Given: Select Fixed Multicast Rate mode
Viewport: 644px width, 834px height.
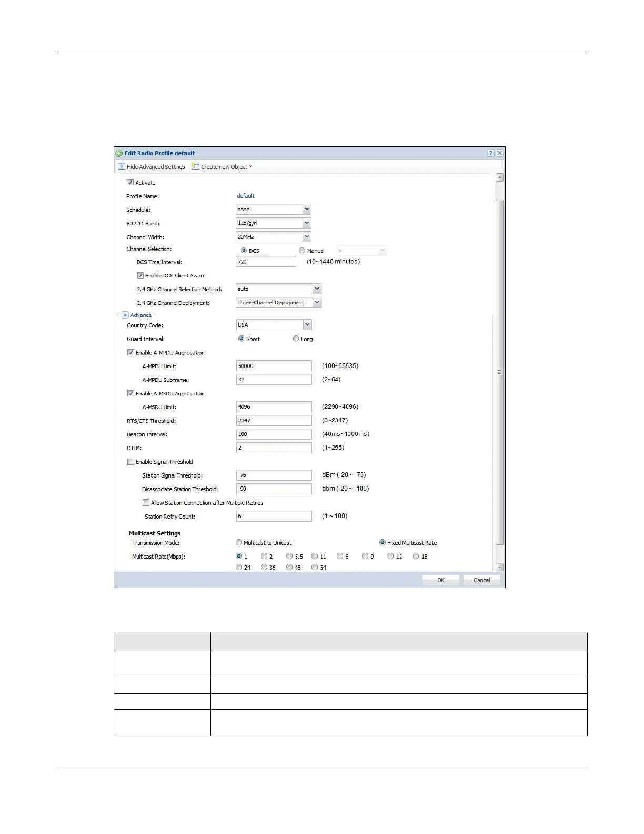Looking at the screenshot, I should coord(383,542).
